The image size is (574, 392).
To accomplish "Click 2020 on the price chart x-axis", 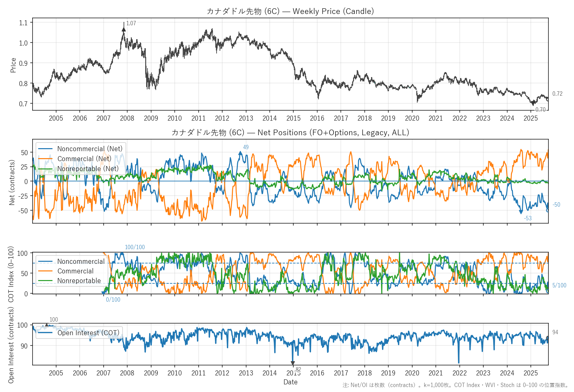I will (x=412, y=118).
